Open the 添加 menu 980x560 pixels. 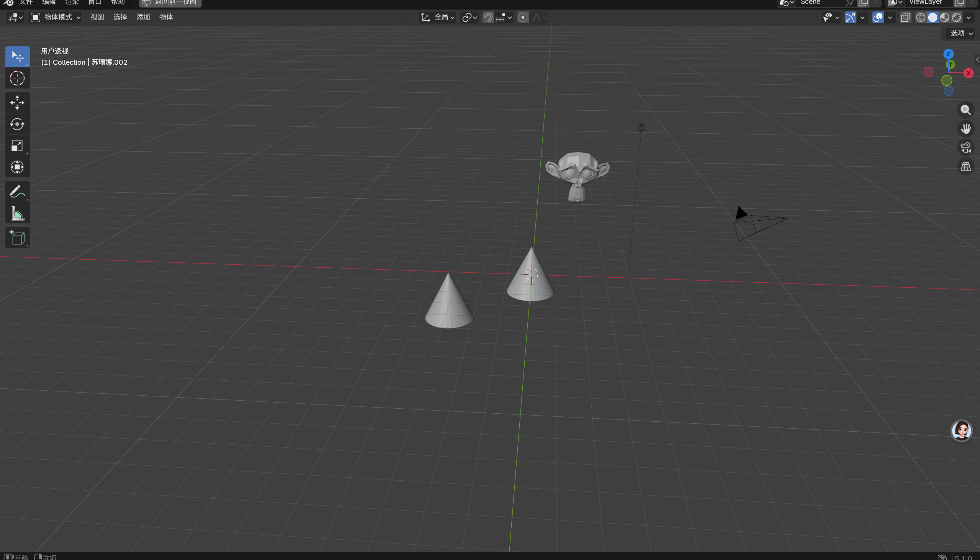coord(143,17)
